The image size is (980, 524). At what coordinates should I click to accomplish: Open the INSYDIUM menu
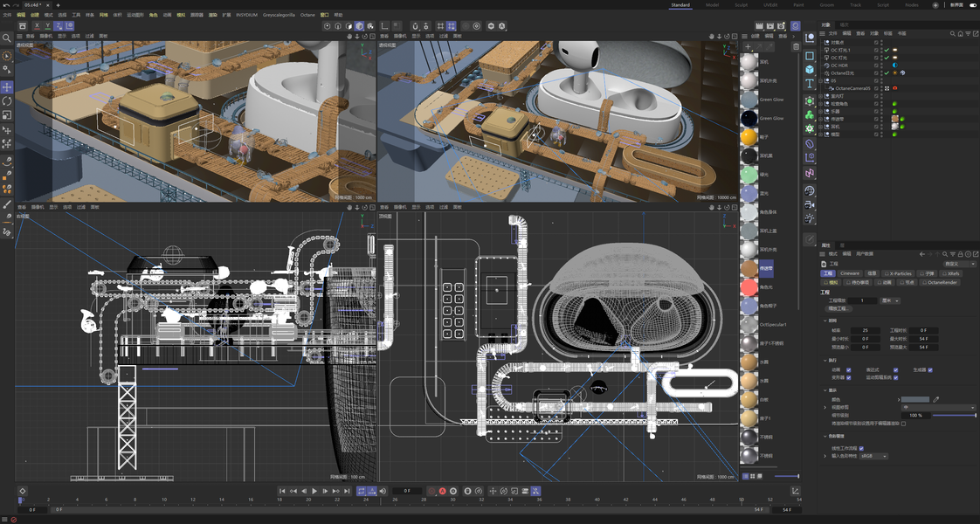(x=247, y=14)
